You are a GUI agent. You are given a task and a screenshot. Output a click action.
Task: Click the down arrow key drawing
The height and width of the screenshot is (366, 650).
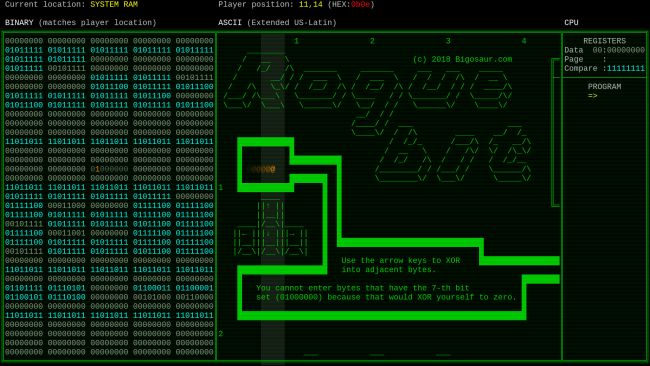(x=270, y=242)
